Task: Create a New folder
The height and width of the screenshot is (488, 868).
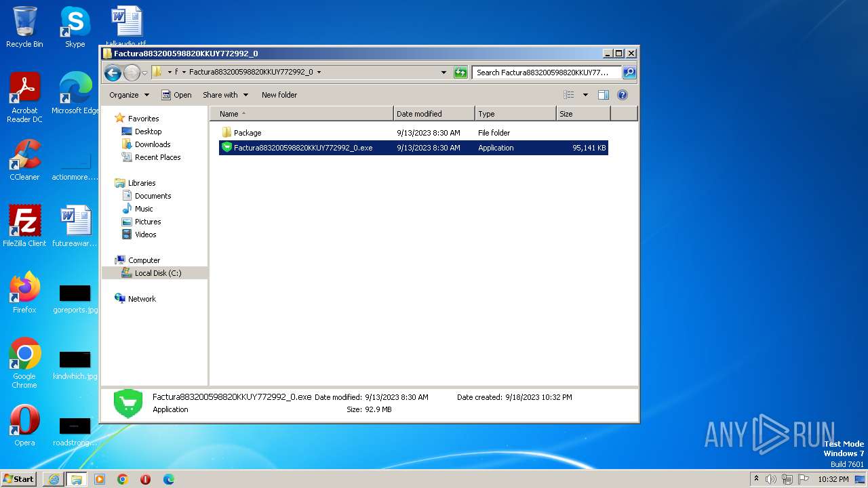Action: point(279,95)
